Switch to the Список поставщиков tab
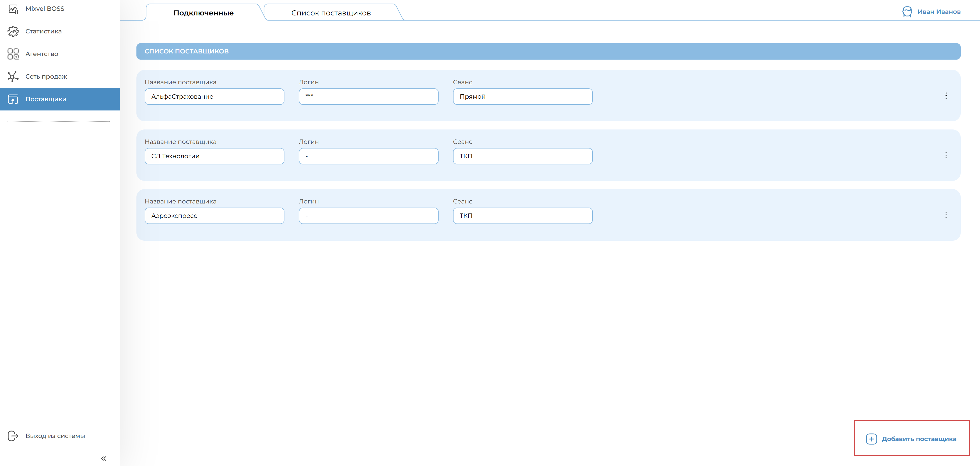 (331, 13)
